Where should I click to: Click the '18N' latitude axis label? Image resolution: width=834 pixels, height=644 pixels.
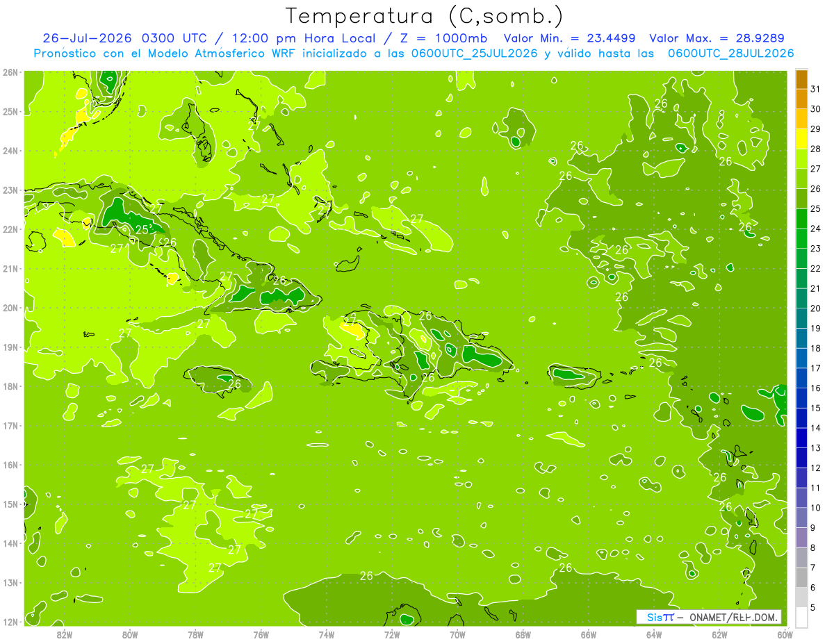click(x=9, y=386)
